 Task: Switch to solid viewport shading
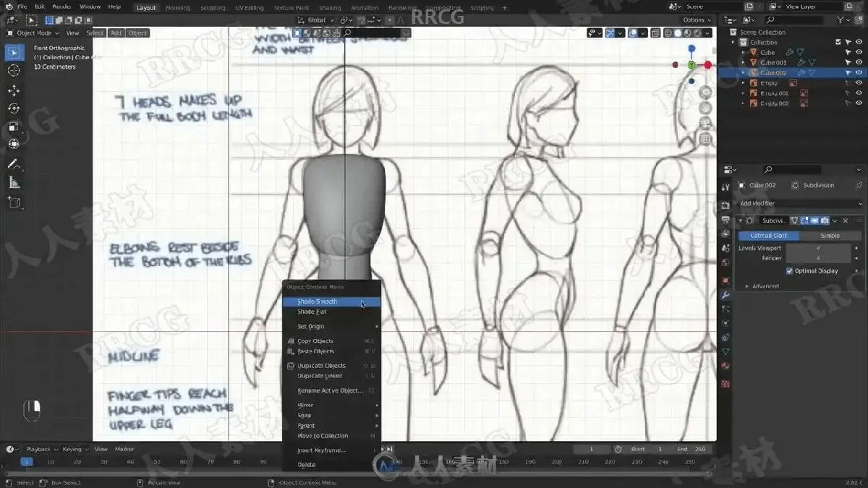[x=678, y=33]
